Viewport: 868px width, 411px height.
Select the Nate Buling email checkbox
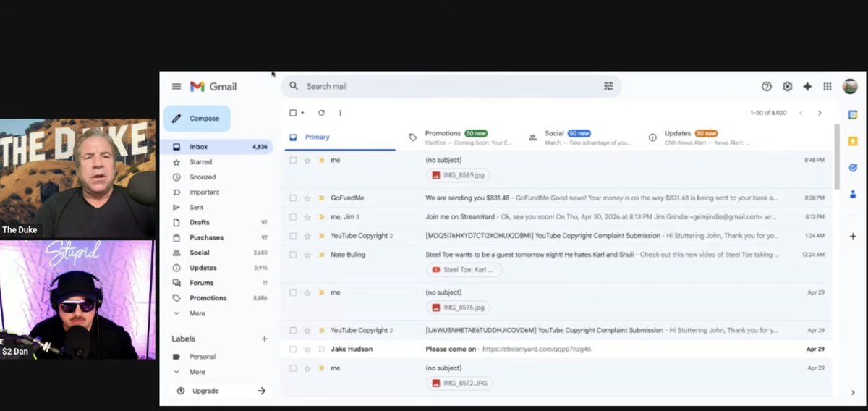293,255
